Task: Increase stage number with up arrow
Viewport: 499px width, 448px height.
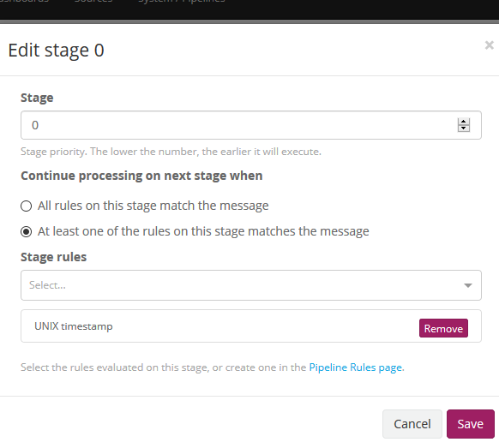Action: coord(463,122)
